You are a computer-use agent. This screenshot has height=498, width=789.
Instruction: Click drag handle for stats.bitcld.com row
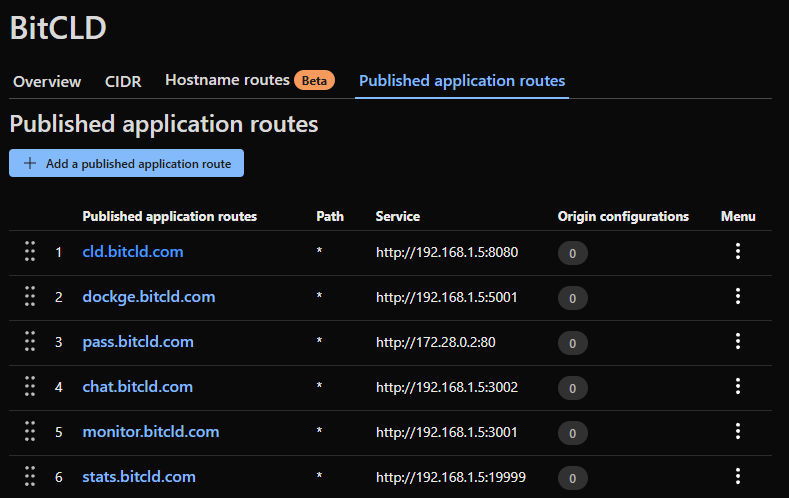pos(30,477)
